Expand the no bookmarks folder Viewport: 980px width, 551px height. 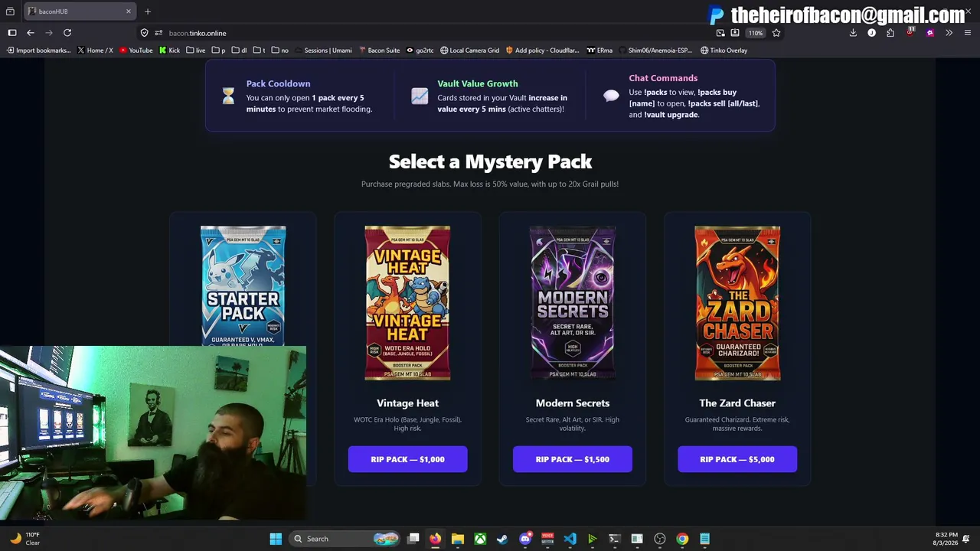coord(279,51)
